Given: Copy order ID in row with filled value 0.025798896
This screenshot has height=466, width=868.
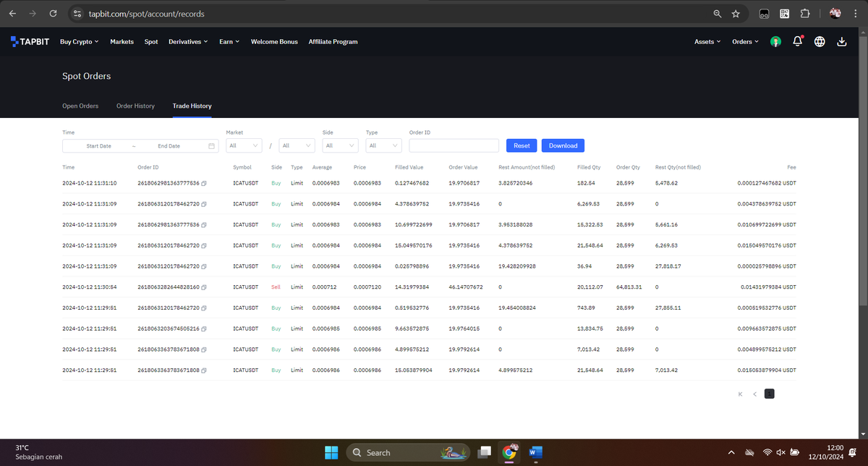Looking at the screenshot, I should coord(205,266).
